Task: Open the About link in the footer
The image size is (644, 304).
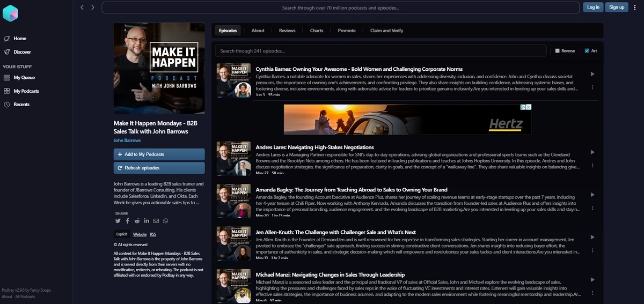Action: click(x=7, y=296)
